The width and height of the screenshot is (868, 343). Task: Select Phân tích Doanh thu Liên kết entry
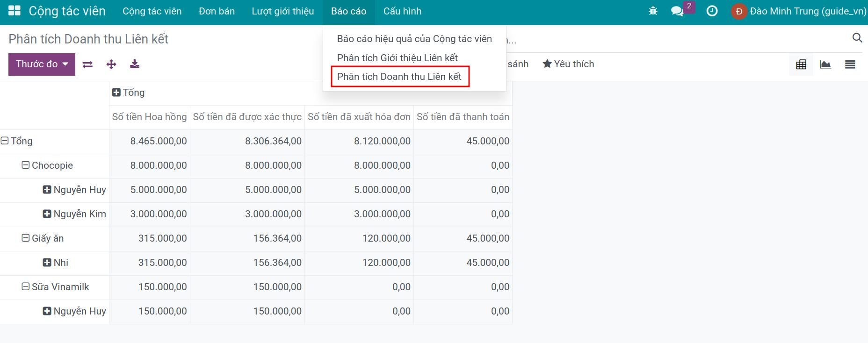399,77
